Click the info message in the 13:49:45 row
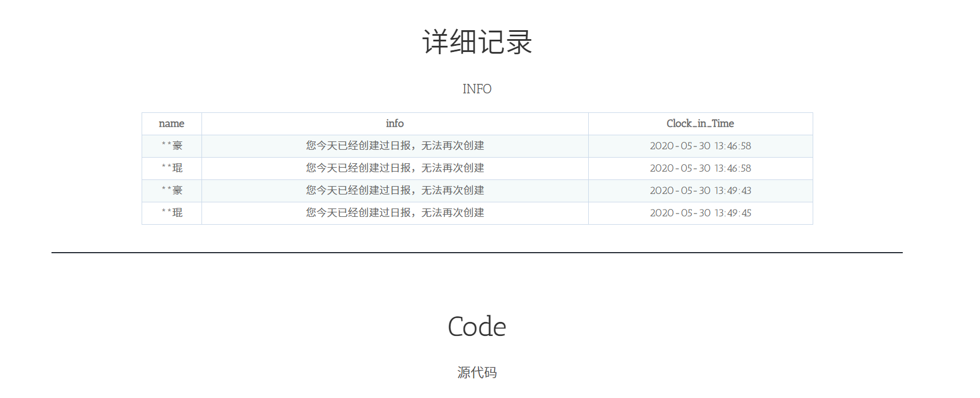Image resolution: width=980 pixels, height=398 pixels. click(395, 213)
